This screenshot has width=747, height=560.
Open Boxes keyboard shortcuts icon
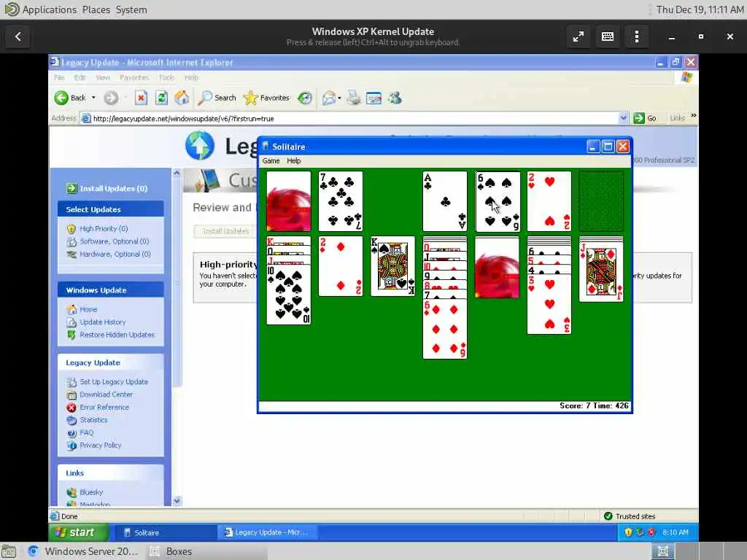pos(608,36)
